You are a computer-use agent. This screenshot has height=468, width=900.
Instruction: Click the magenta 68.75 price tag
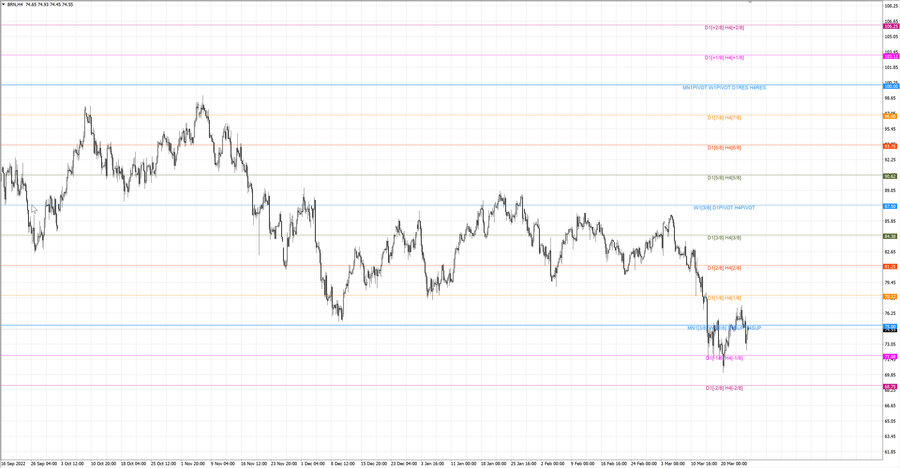click(891, 387)
